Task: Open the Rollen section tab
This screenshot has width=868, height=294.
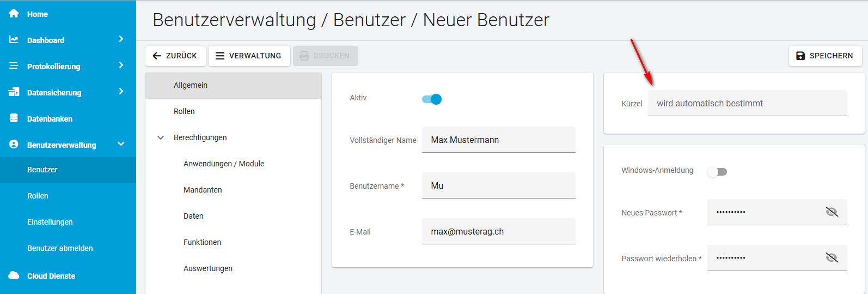Action: click(184, 111)
